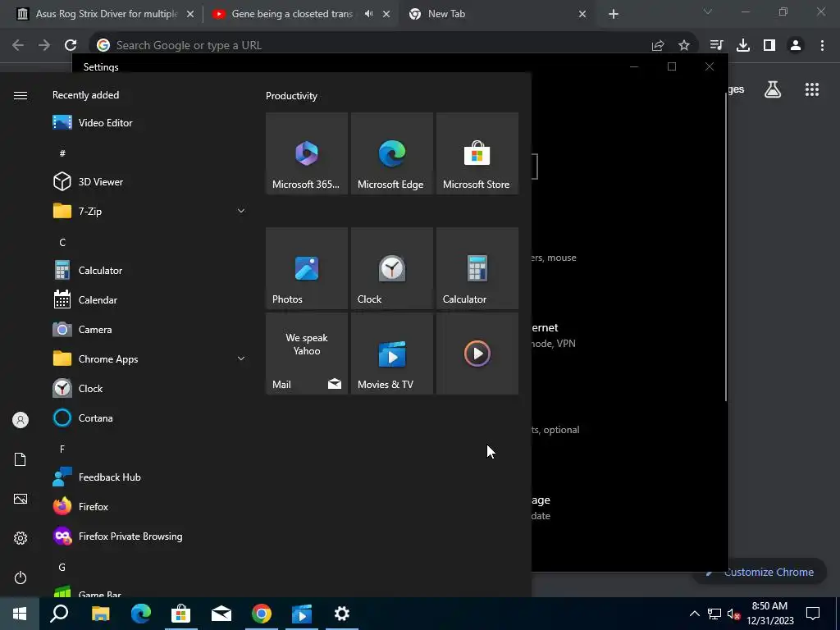This screenshot has height=630, width=840.
Task: Open the Calculator tile
Action: point(477,268)
